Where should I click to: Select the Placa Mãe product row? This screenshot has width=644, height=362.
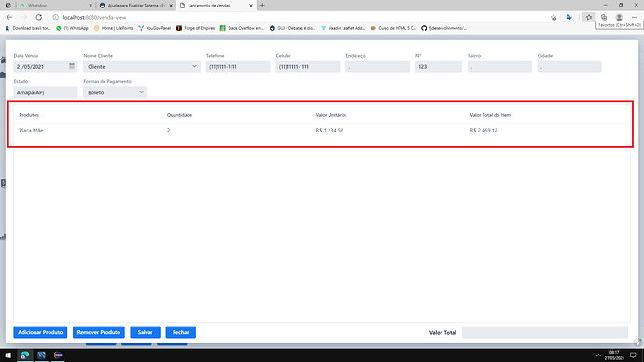click(x=322, y=130)
